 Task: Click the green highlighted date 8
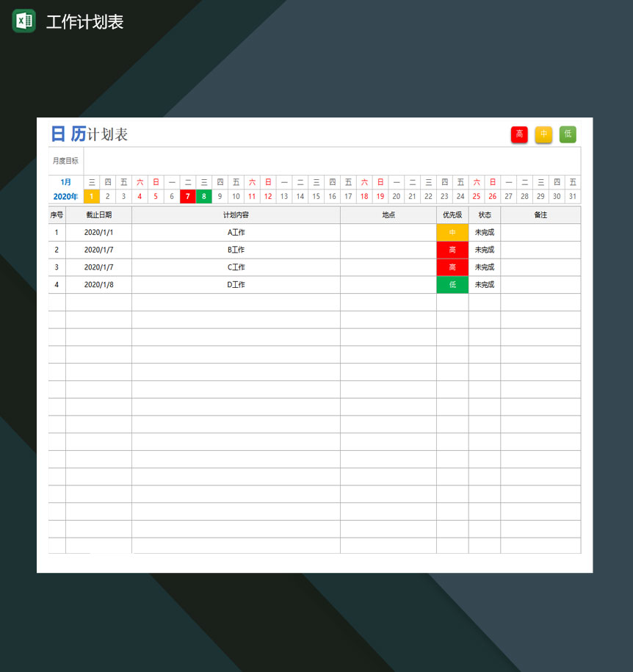coord(203,196)
